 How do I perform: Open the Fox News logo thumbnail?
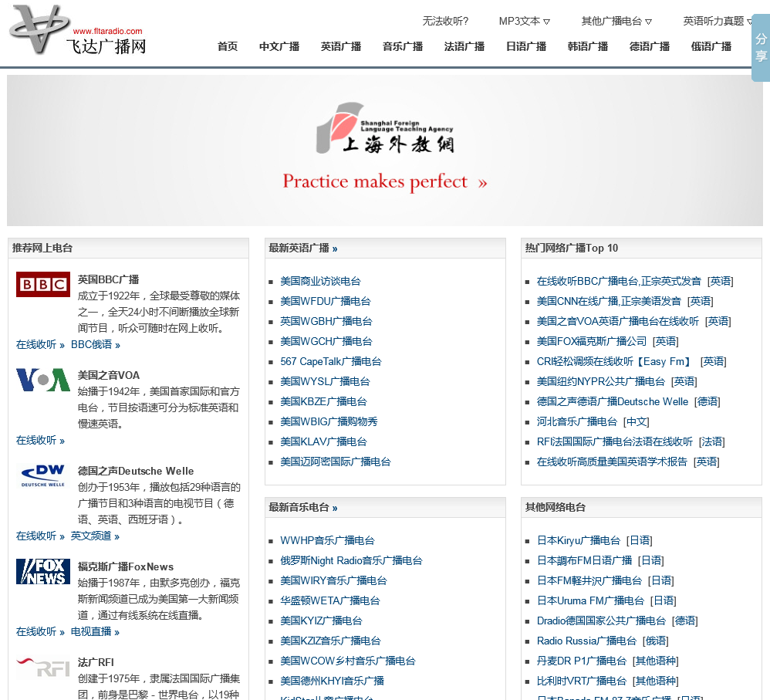[43, 571]
